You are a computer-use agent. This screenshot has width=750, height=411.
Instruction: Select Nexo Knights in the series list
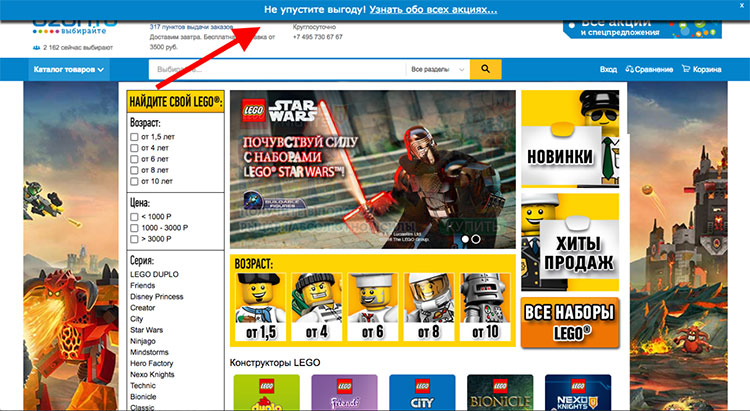click(x=152, y=374)
